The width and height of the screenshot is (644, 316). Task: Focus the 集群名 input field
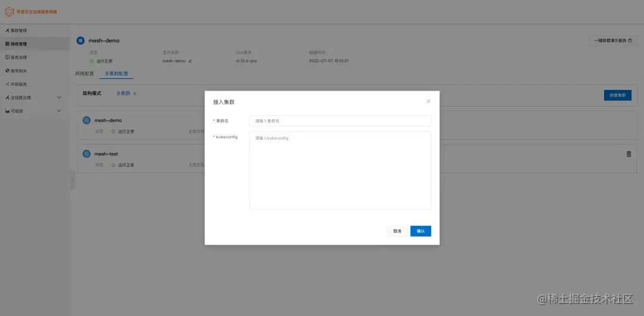340,121
